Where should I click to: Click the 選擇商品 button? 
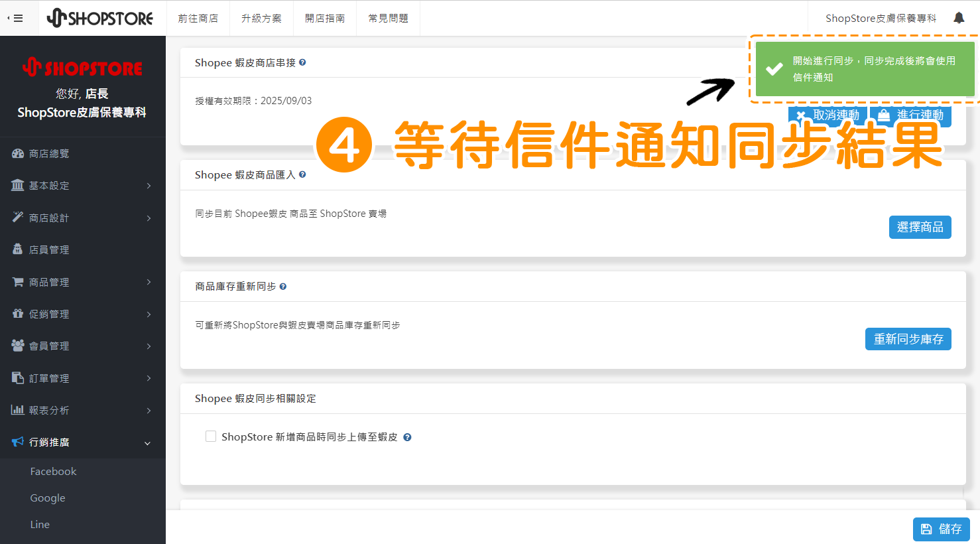(920, 227)
